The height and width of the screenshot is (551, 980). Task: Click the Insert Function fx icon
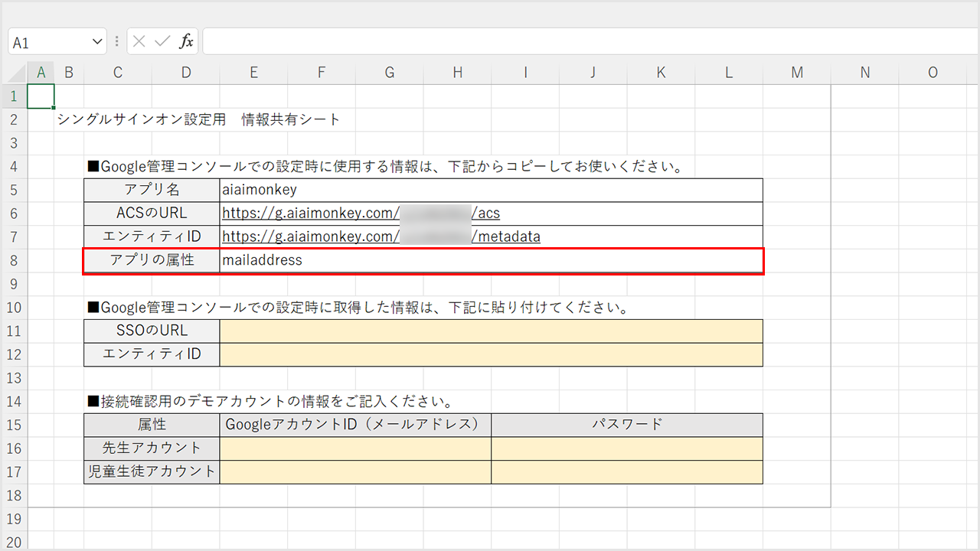coord(186,42)
